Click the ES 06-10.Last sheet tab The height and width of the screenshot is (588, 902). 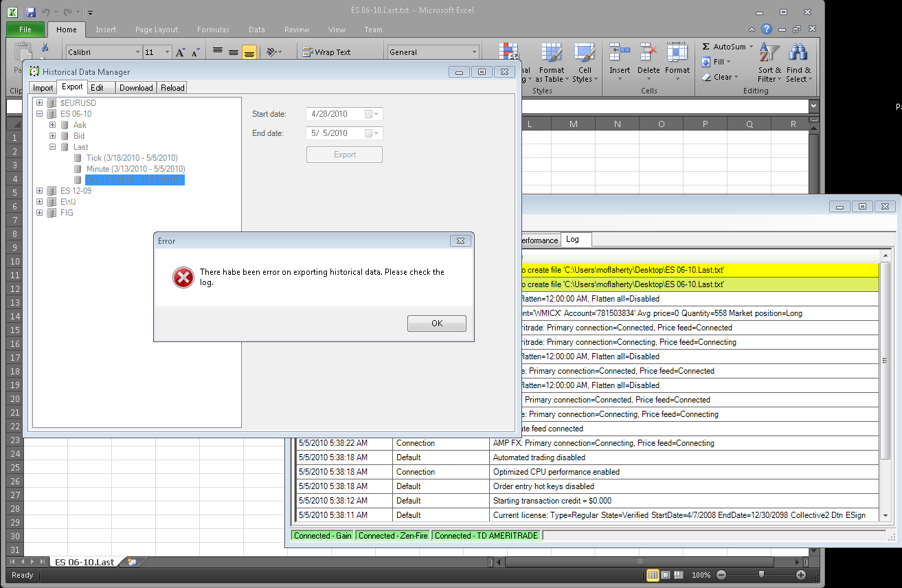click(84, 562)
